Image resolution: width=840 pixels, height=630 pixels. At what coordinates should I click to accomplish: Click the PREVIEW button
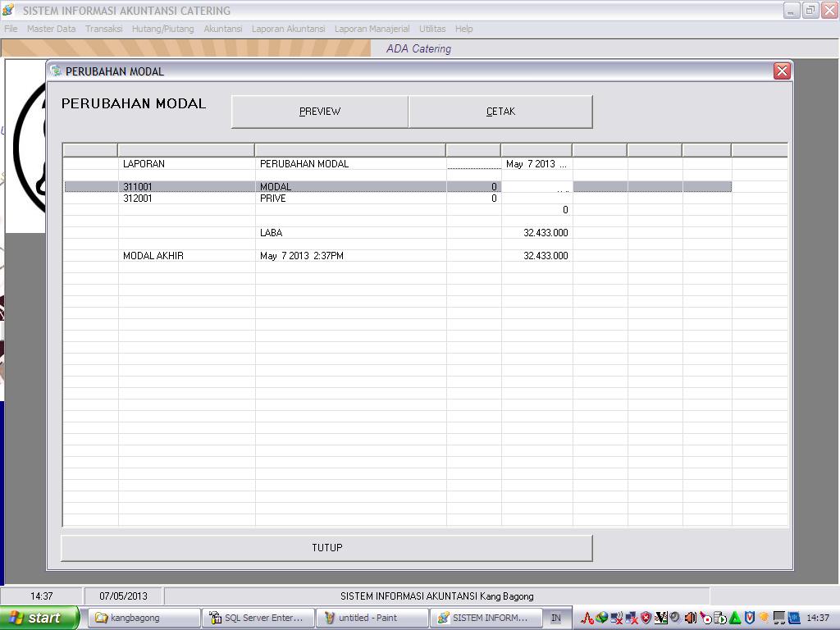click(320, 112)
